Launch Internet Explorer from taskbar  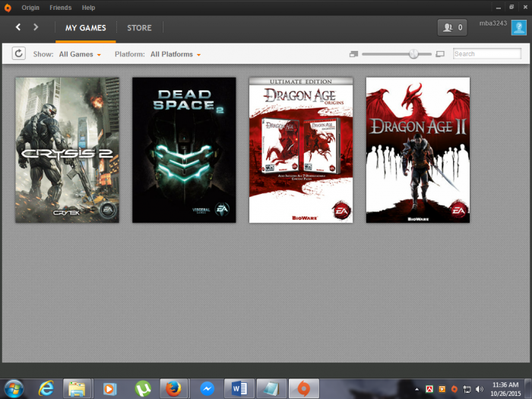[x=46, y=389]
